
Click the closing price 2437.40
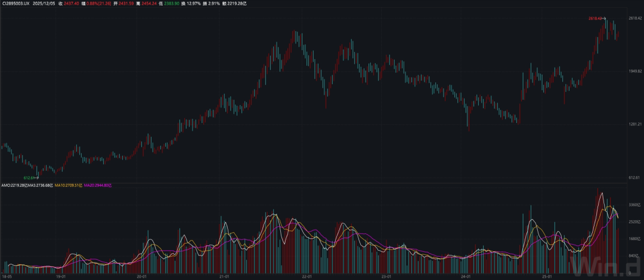(72, 3)
